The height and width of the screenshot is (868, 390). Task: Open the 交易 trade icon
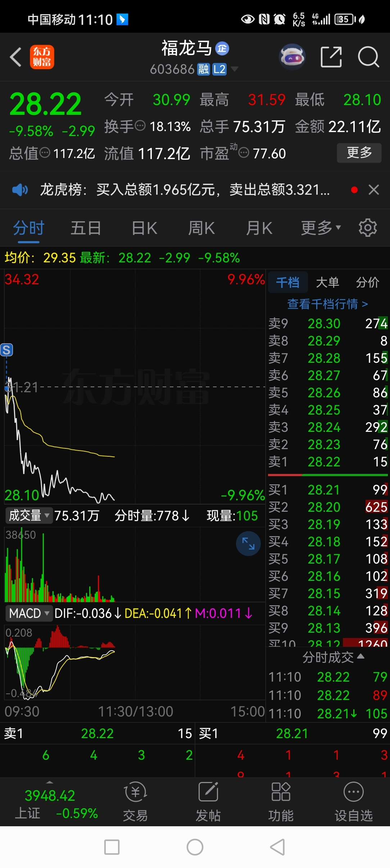(x=136, y=803)
